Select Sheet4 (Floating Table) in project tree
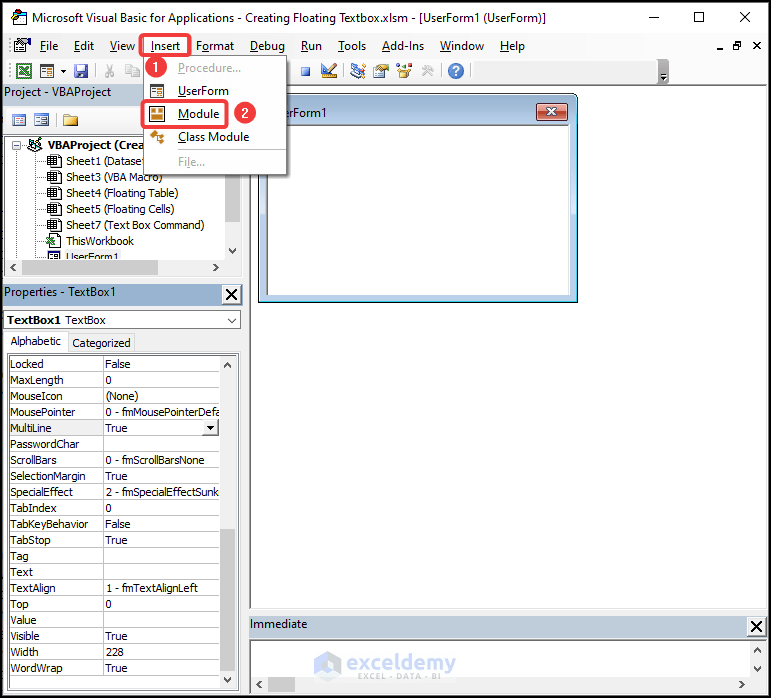 [122, 193]
